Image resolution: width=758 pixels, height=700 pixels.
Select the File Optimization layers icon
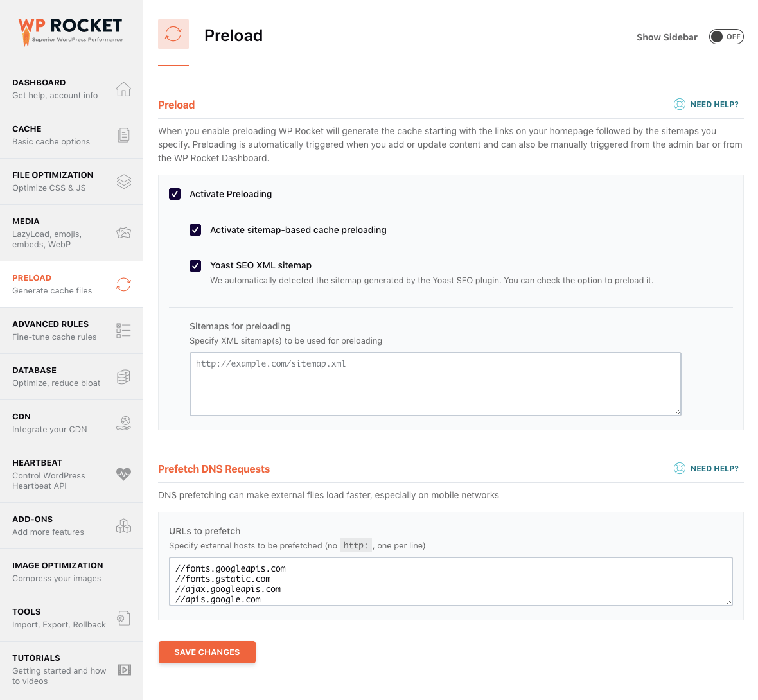(123, 181)
